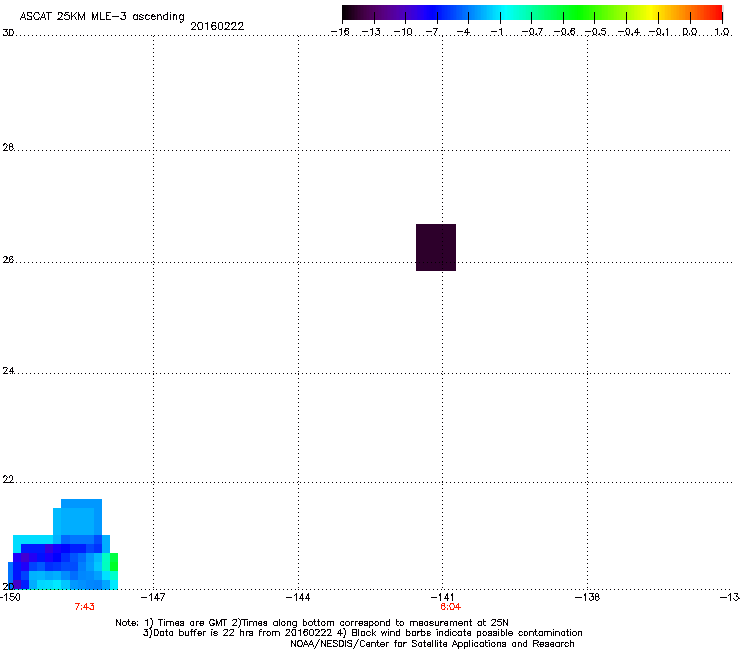Viewport: 740px width, 650px height.
Task: Click the latitude label 30
Action: tap(8, 33)
